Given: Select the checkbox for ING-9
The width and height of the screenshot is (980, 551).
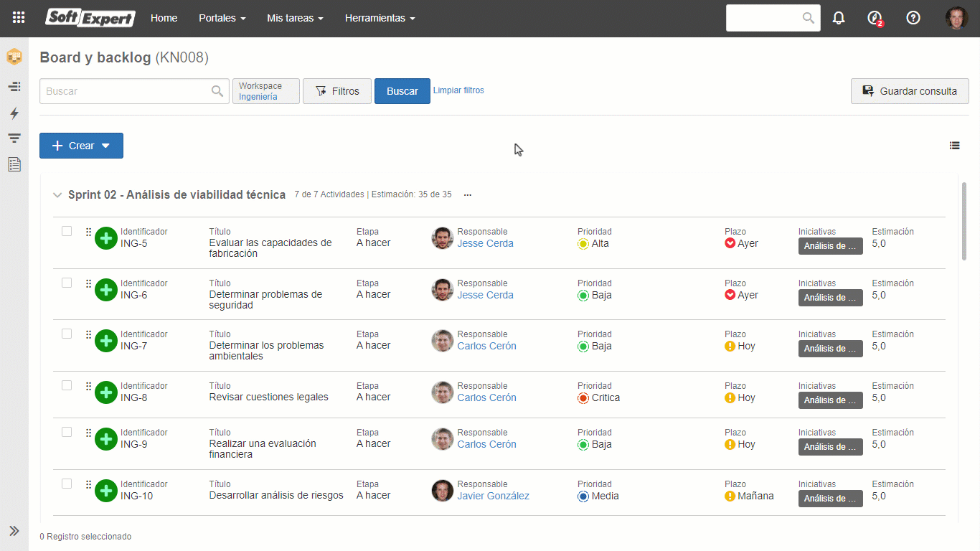Looking at the screenshot, I should (x=67, y=432).
